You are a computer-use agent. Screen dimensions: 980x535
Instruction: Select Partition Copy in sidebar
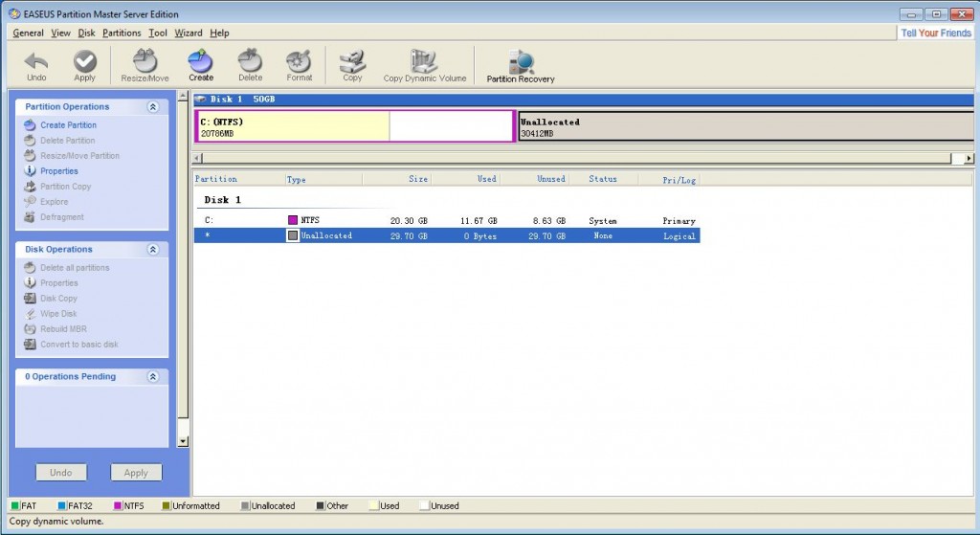66,187
